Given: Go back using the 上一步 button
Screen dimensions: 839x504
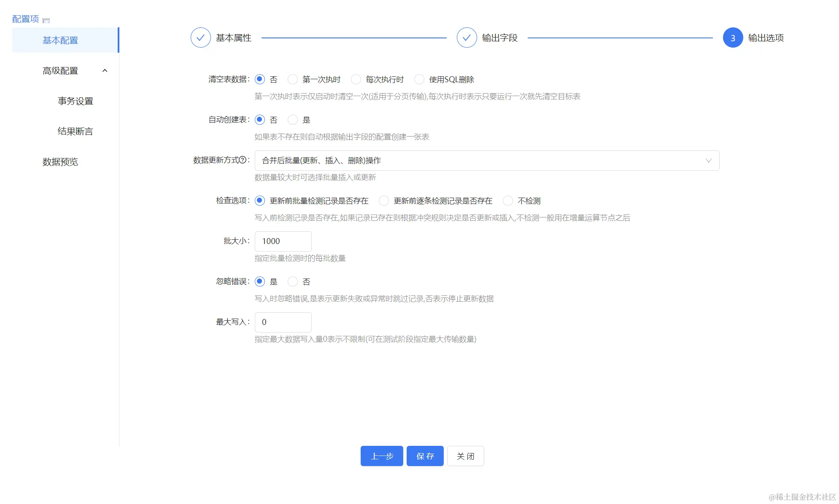Looking at the screenshot, I should point(381,456).
